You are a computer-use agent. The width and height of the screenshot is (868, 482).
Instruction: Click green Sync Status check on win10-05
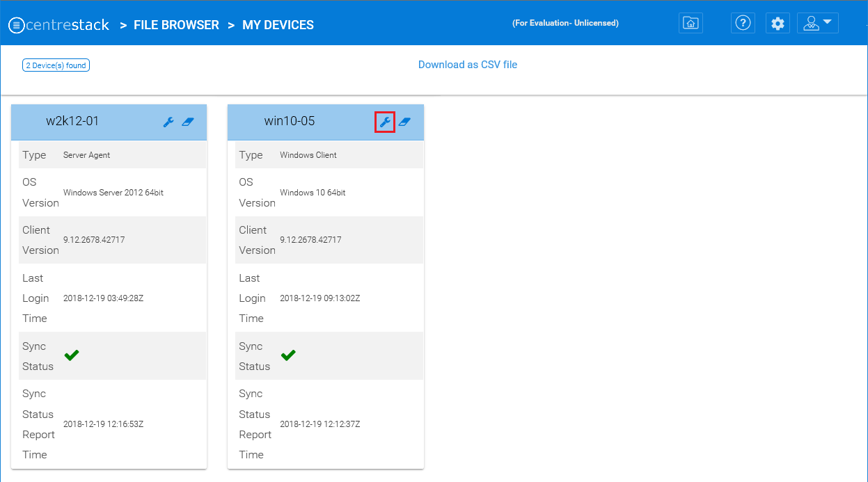[288, 355]
